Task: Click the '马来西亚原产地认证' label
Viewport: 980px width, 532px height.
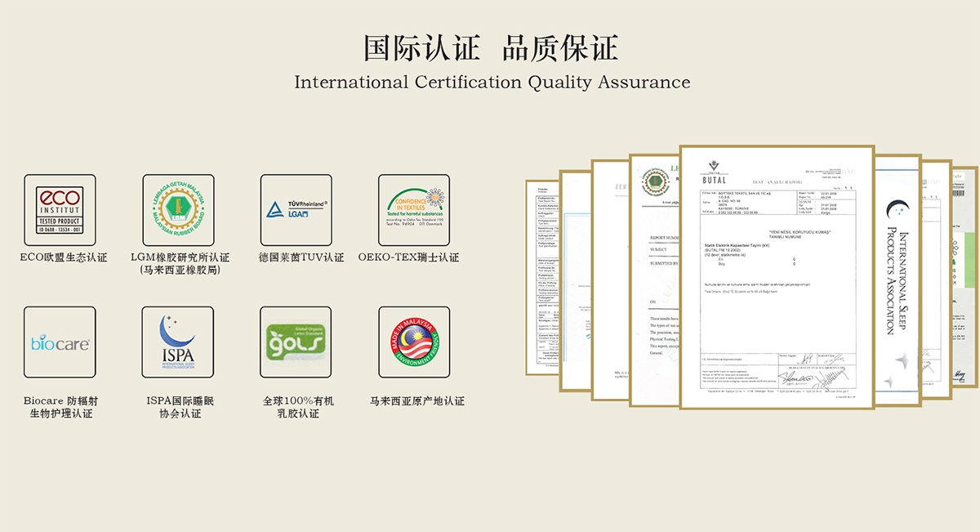Action: pos(417,401)
